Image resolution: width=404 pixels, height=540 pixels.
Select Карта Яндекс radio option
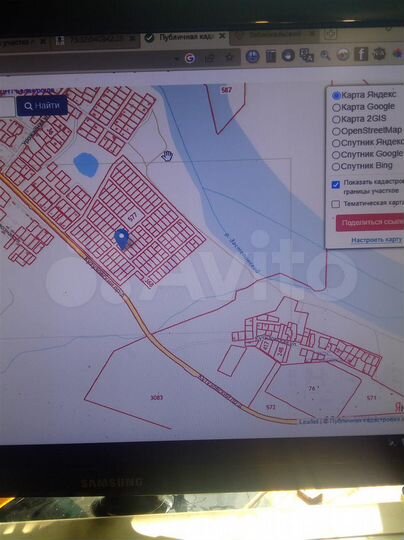click(x=336, y=95)
